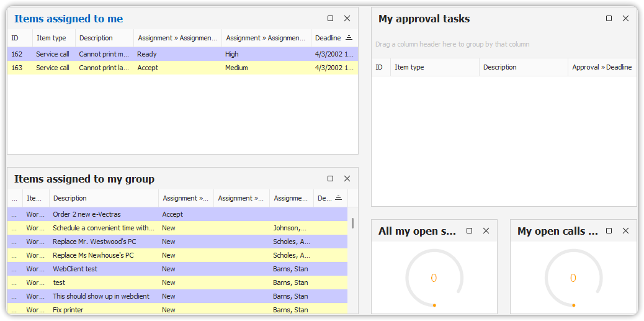This screenshot has width=644, height=321.
Task: Click the scrollbar in Items assigned to my group
Action: [x=352, y=223]
